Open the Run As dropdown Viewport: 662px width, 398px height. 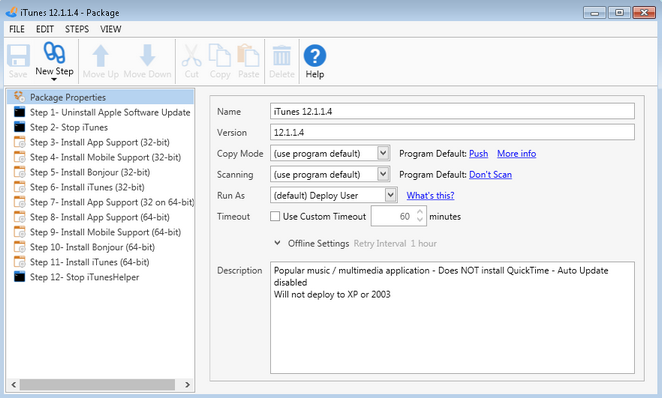[391, 195]
